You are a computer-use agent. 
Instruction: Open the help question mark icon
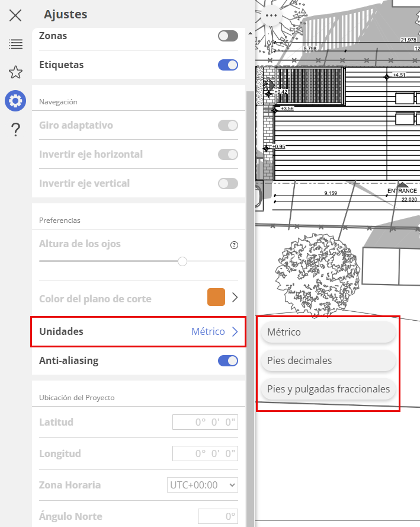point(15,129)
